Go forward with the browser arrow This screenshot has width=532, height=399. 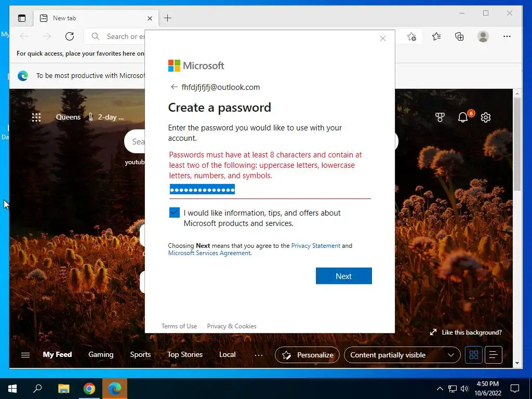click(47, 36)
